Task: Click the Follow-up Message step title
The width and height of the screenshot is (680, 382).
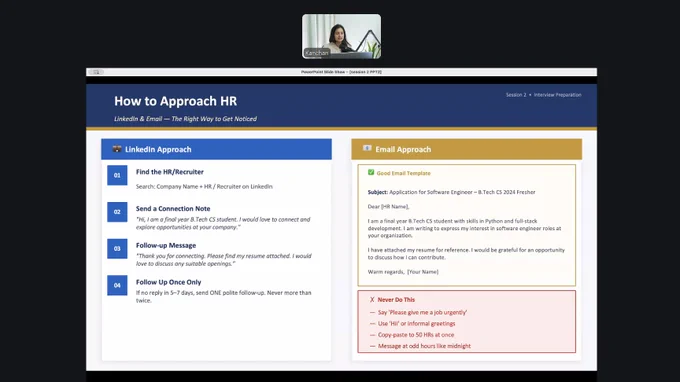Action: [x=166, y=245]
